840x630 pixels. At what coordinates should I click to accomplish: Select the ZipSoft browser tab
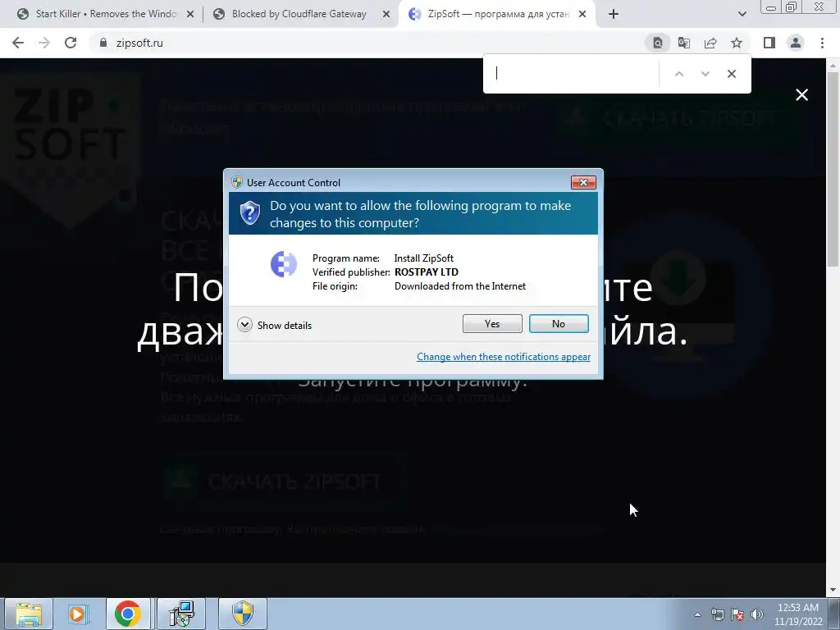point(497,14)
